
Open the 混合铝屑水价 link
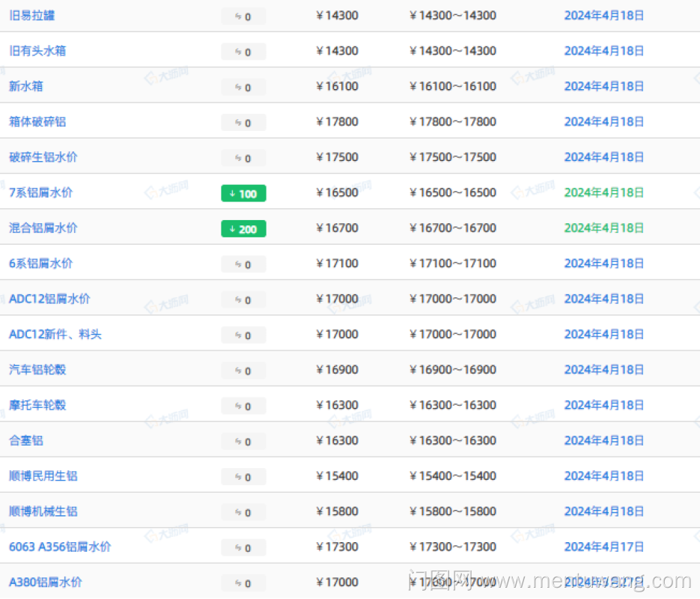coord(43,228)
